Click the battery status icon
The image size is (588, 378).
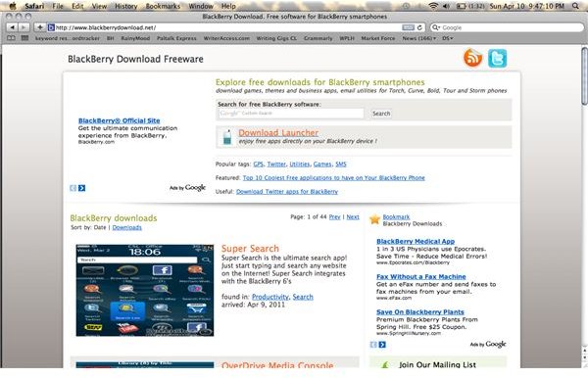(462, 6)
